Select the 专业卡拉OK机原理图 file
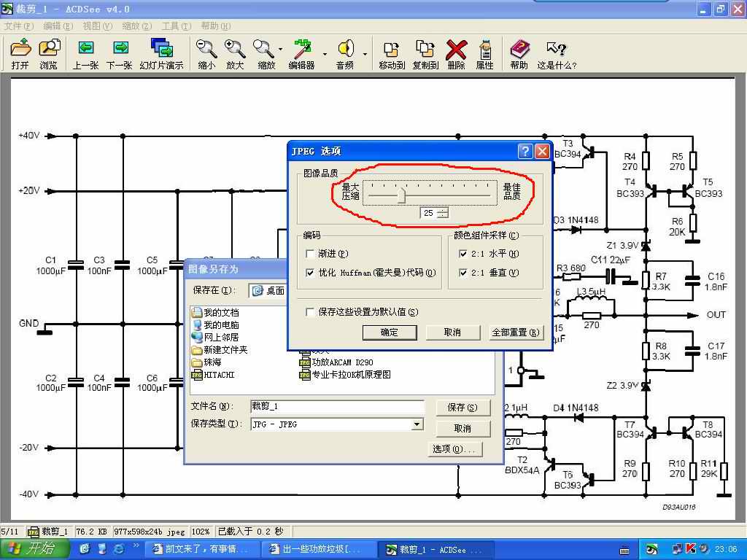Image resolution: width=747 pixels, height=560 pixels. point(345,375)
